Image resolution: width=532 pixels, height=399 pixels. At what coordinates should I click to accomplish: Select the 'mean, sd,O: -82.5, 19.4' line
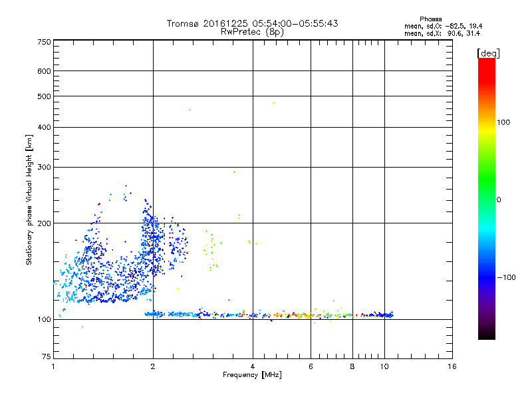point(443,26)
